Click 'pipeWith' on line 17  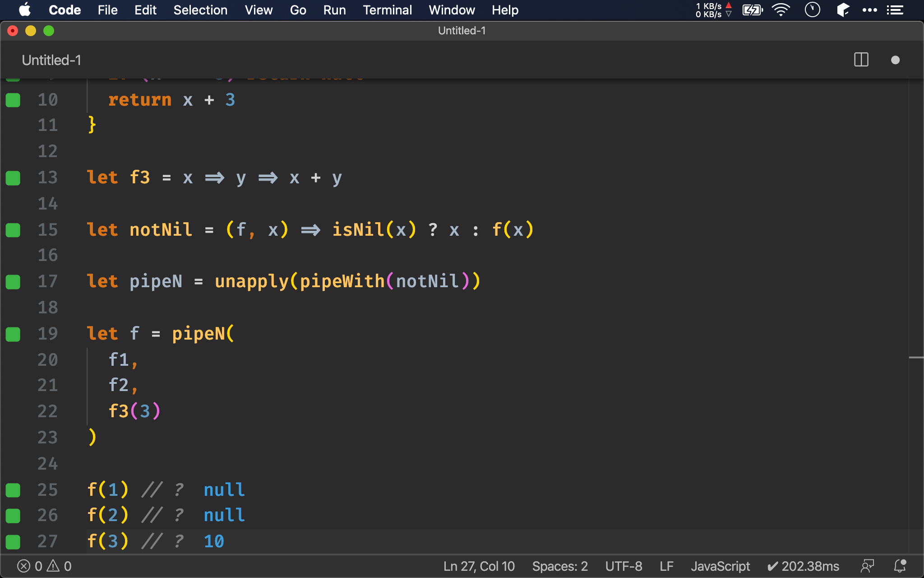point(342,281)
